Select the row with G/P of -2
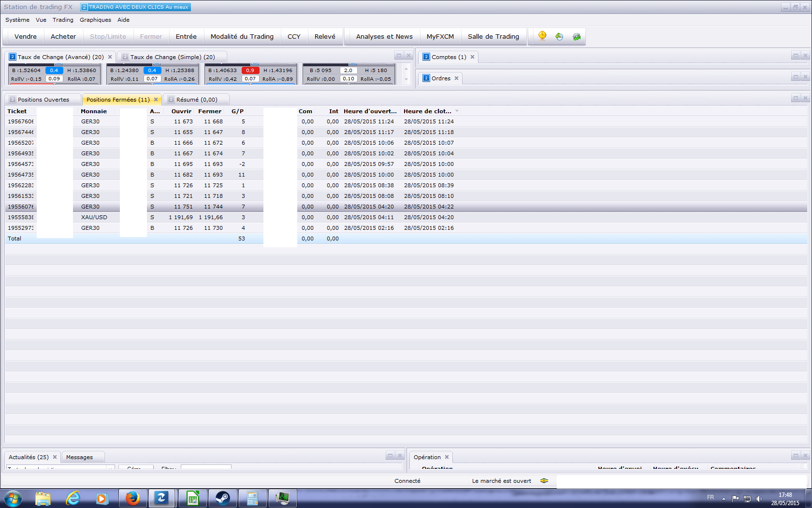The image size is (812, 508). [x=406, y=164]
